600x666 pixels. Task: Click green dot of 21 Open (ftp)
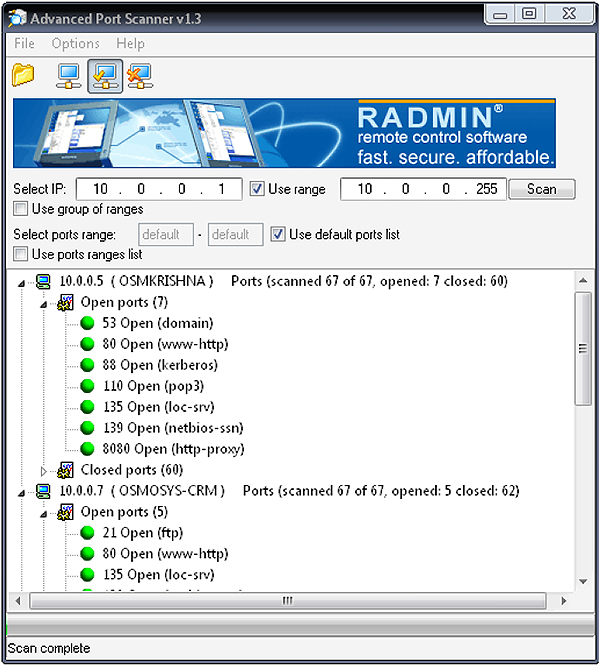pos(87,533)
